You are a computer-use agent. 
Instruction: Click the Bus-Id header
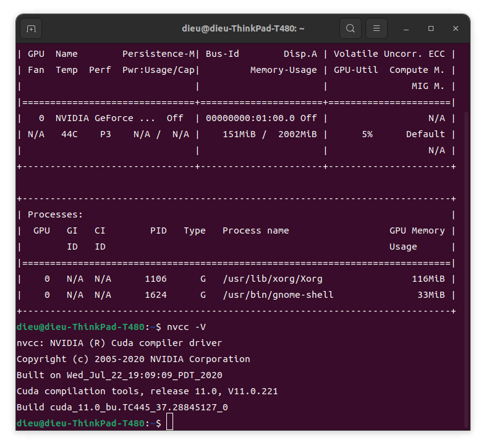pyautogui.click(x=223, y=54)
